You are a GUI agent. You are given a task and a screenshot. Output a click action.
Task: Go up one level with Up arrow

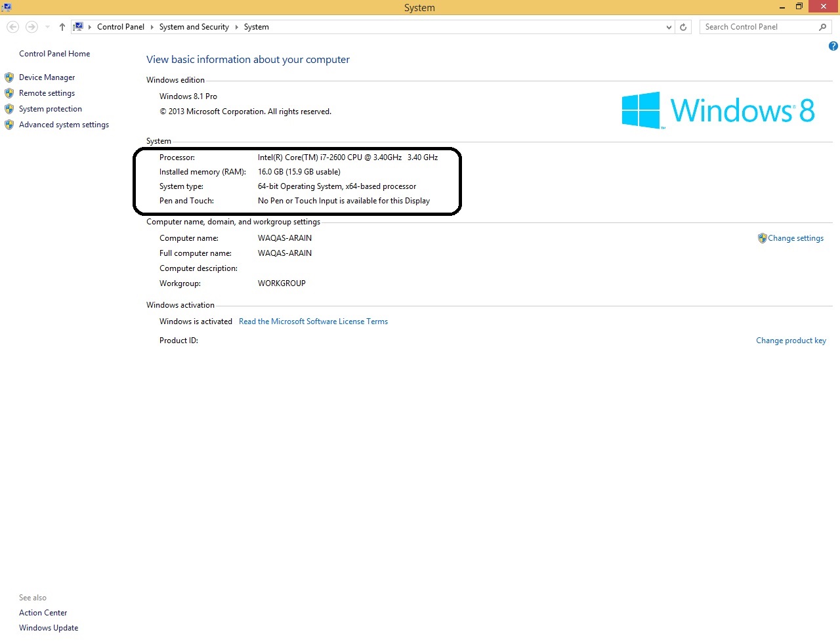(62, 27)
